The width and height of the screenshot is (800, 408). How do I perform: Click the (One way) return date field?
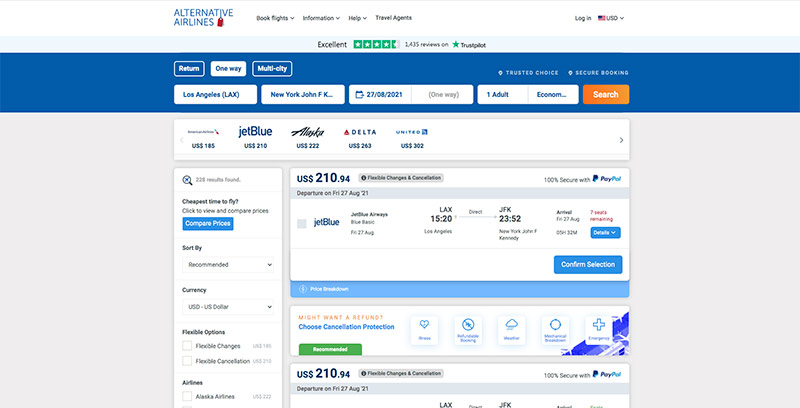(443, 94)
